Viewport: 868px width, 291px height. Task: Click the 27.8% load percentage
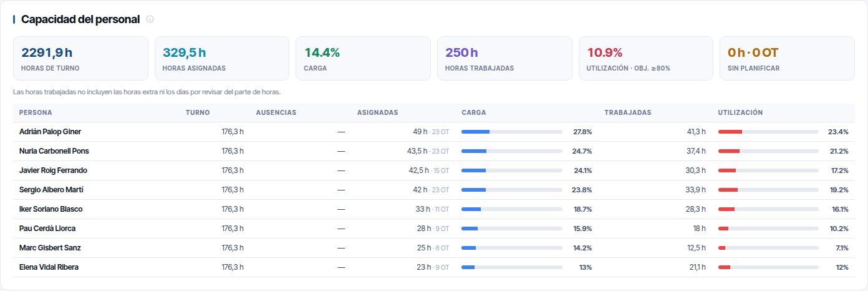(x=582, y=132)
